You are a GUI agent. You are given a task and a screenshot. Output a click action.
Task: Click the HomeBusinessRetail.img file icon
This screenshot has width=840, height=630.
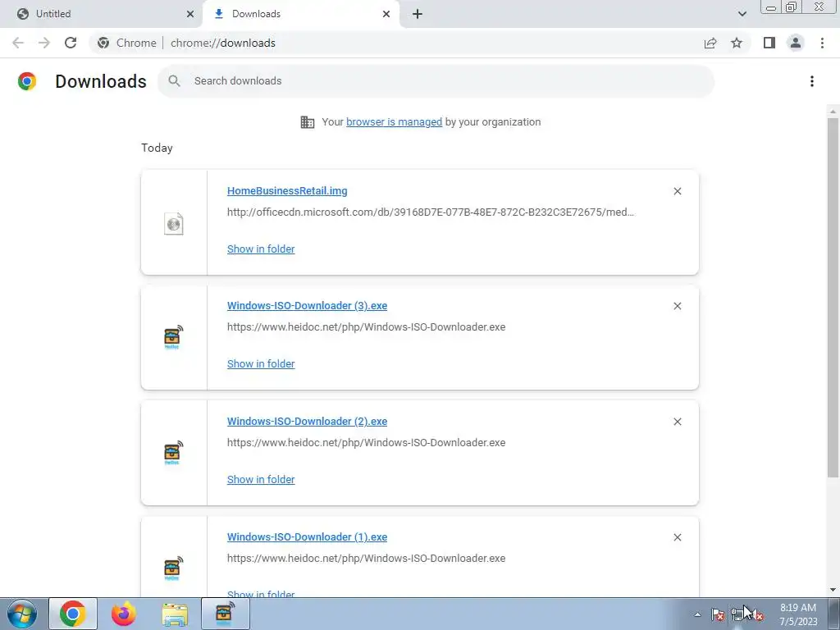tap(174, 223)
